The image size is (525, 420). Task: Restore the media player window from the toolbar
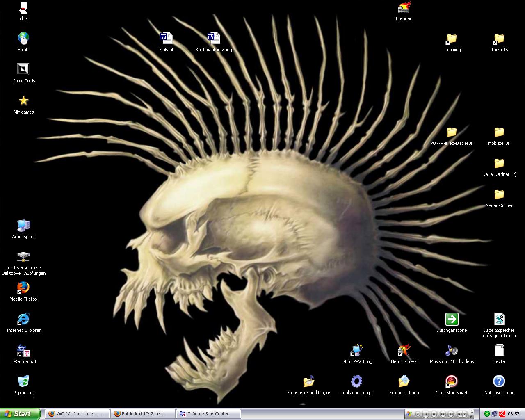tap(472, 417)
